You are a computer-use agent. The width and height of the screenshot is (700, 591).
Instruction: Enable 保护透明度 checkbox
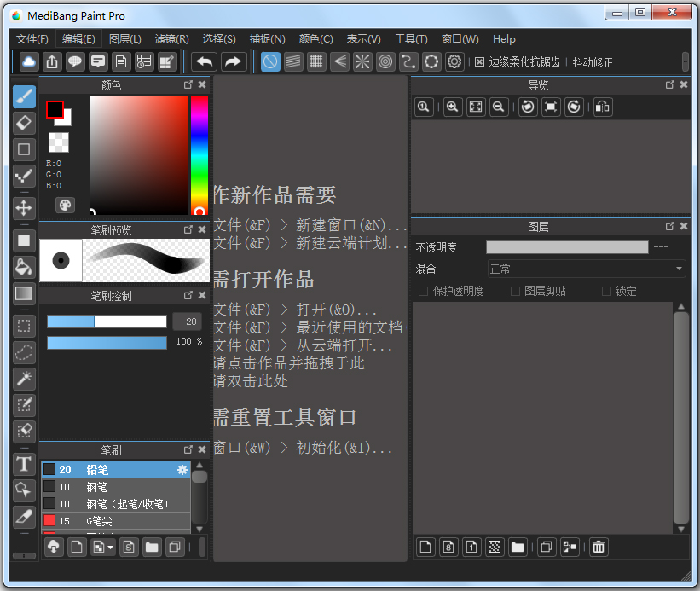tap(424, 292)
